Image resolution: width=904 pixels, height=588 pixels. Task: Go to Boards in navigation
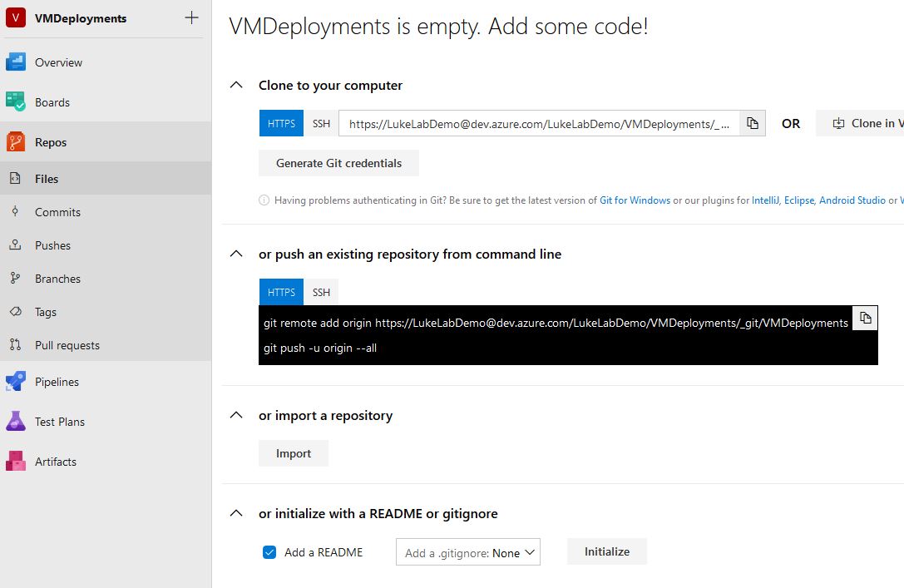click(x=52, y=102)
